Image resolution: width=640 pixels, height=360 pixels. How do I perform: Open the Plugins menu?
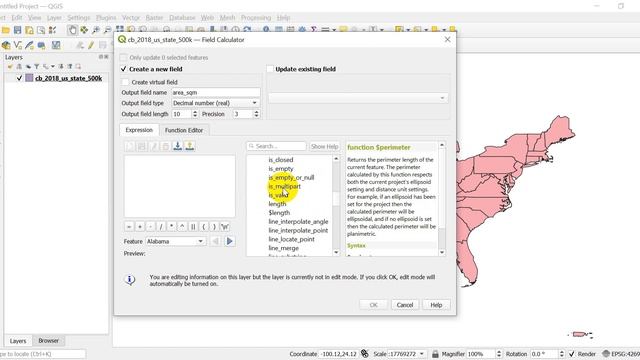(x=106, y=18)
